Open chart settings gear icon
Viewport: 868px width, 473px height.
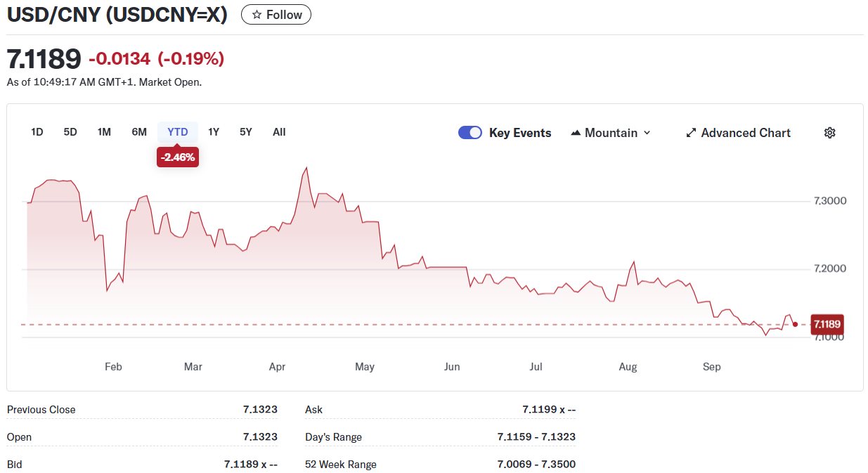tap(829, 133)
